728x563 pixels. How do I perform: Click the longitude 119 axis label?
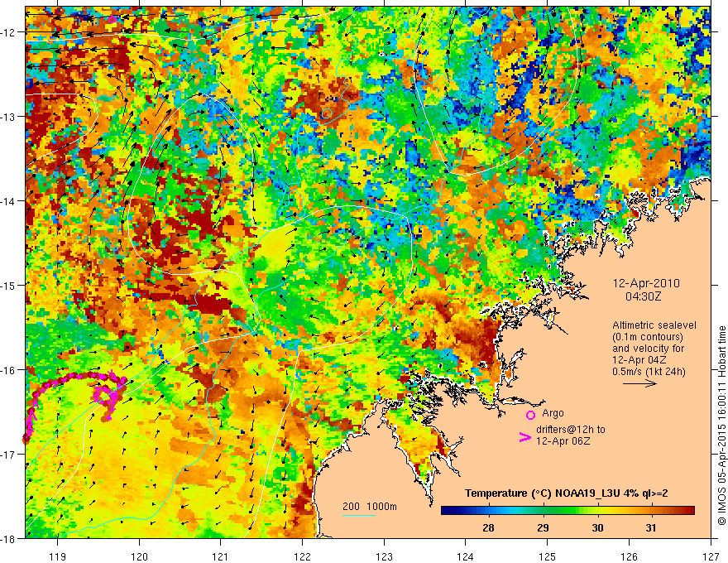(x=58, y=556)
